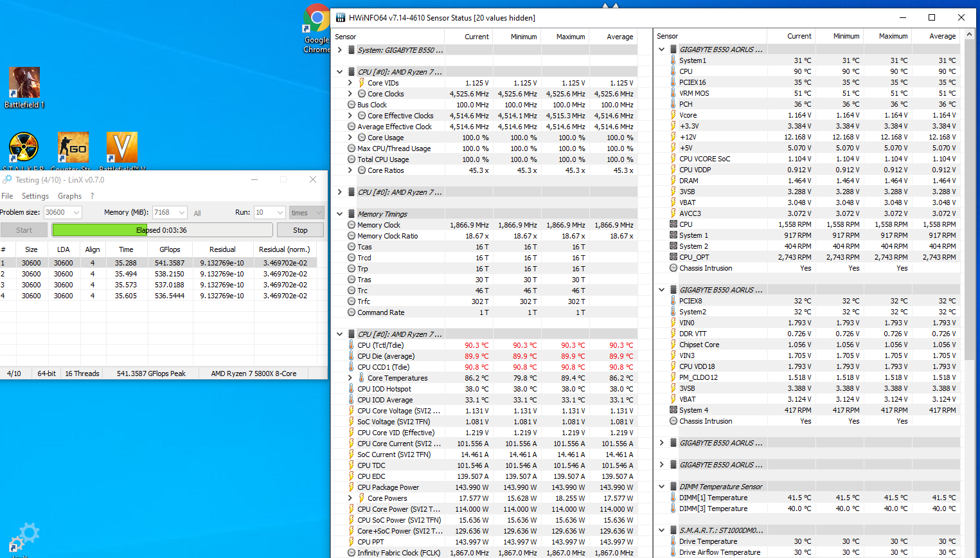This screenshot has width=980, height=558.
Task: Stop the running LinX test
Action: pyautogui.click(x=300, y=230)
